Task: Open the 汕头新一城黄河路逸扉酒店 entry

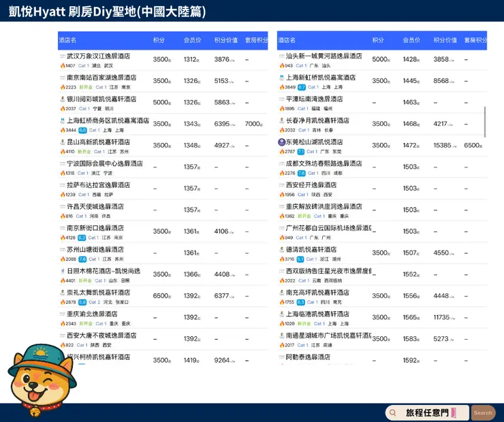Action: click(382, 60)
